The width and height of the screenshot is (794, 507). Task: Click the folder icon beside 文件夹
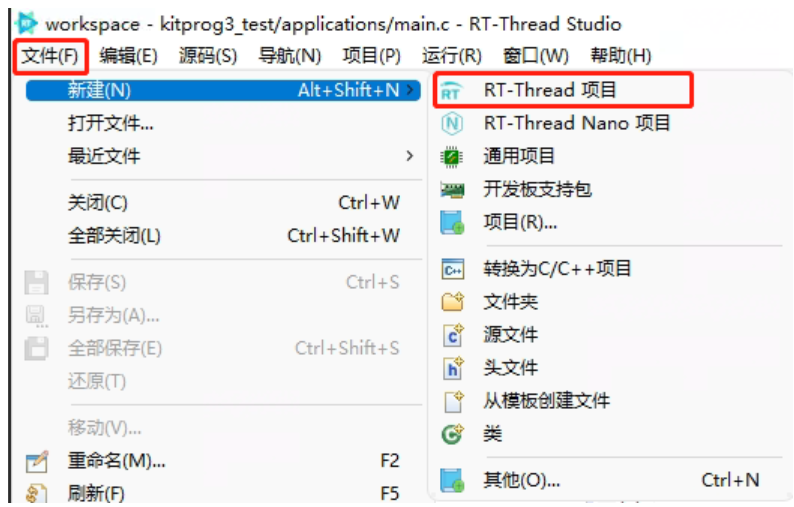pyautogui.click(x=452, y=302)
